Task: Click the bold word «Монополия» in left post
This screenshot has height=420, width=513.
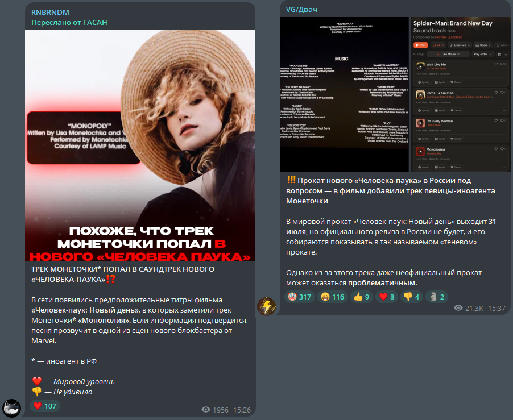Action: pyautogui.click(x=104, y=321)
